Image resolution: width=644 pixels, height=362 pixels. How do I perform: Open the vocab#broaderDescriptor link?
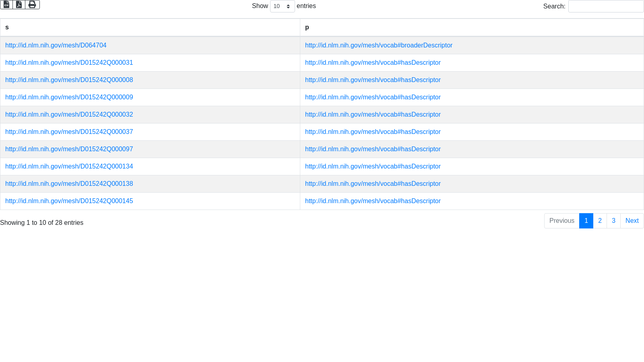tap(378, 45)
